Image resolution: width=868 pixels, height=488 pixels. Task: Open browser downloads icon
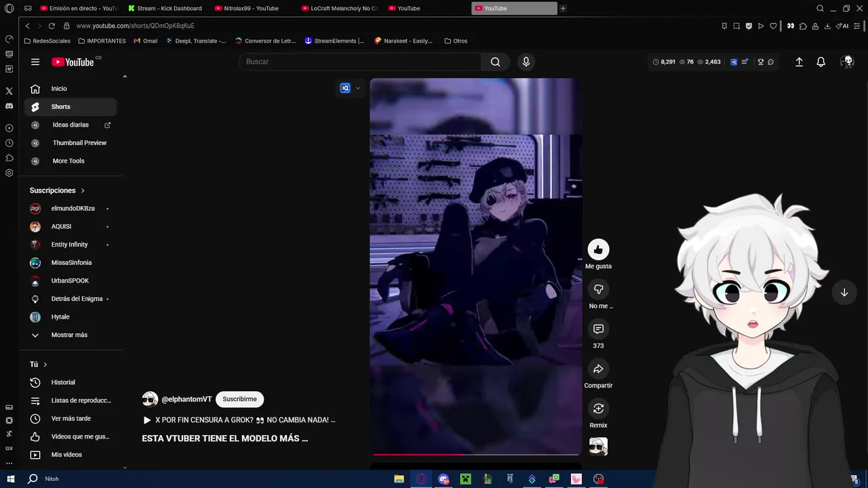coord(828,26)
